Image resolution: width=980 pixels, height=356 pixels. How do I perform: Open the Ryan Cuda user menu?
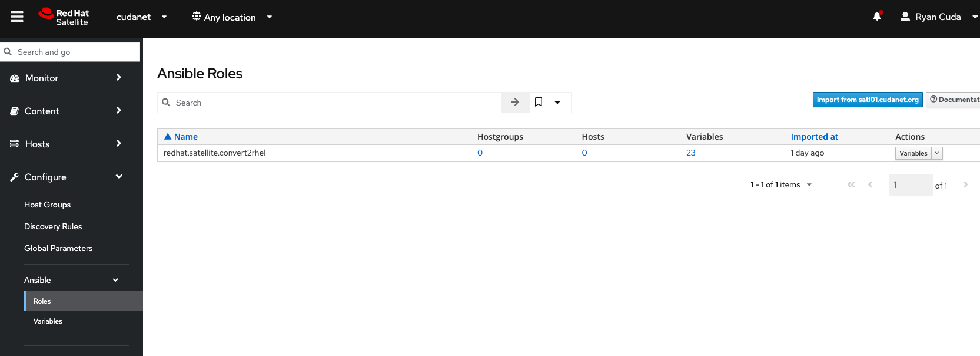[x=938, y=17]
